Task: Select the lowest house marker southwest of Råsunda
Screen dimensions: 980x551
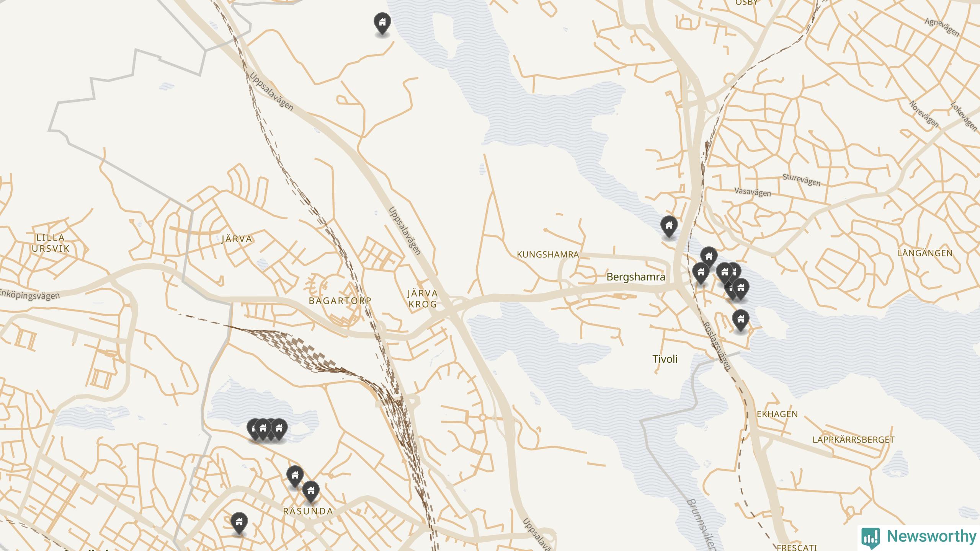Action: 239,523
